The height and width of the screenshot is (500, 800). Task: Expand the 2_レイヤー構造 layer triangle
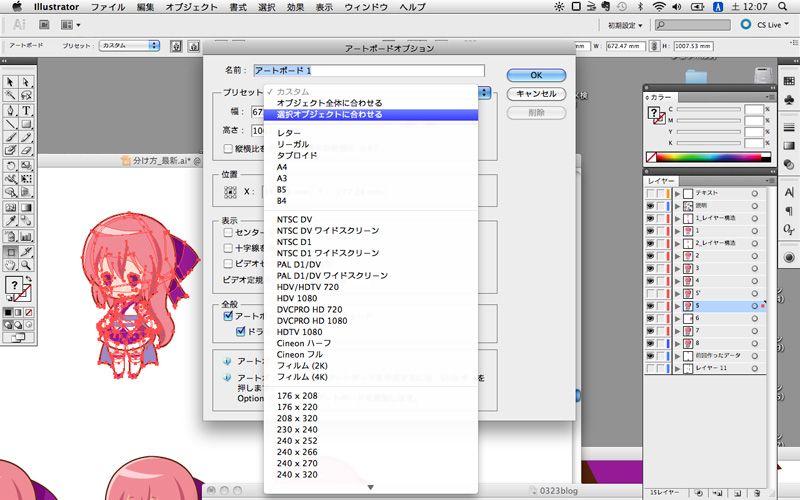[678, 243]
